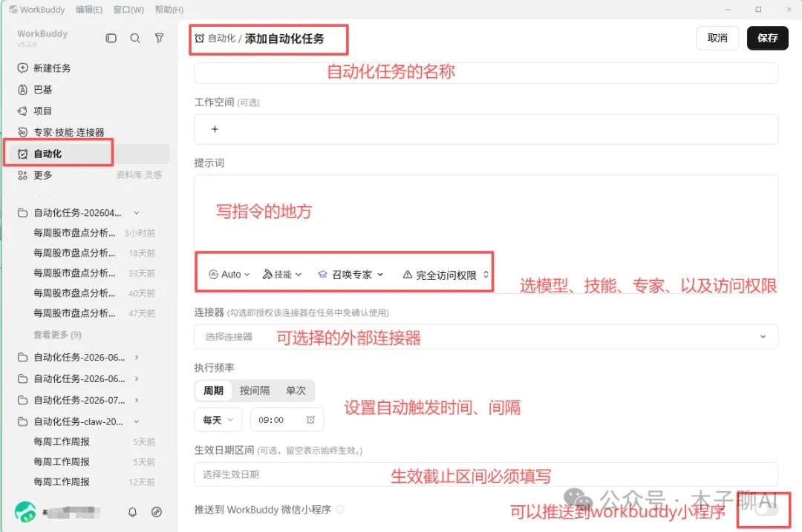Click the alarm icon in the breadcrumb
The height and width of the screenshot is (532, 802).
click(200, 39)
